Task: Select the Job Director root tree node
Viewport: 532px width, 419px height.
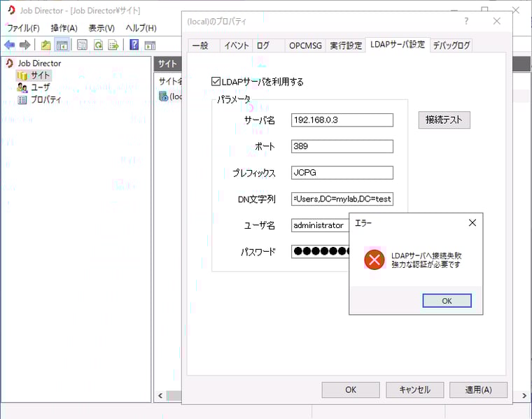Action: point(39,64)
